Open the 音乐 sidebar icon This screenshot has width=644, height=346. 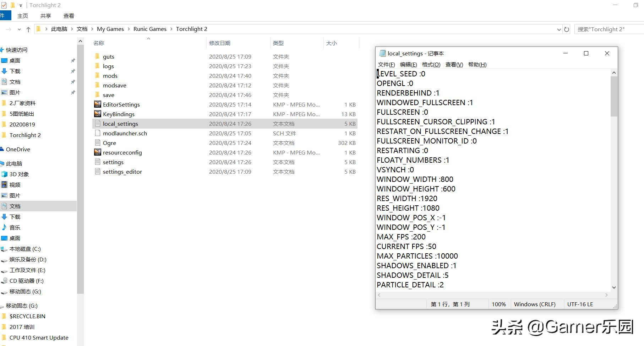[x=4, y=227]
